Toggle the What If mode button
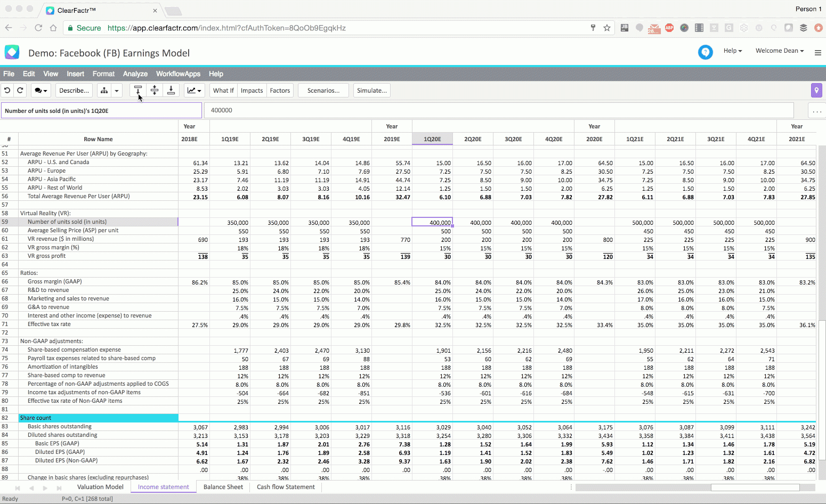826x504 pixels. point(223,91)
